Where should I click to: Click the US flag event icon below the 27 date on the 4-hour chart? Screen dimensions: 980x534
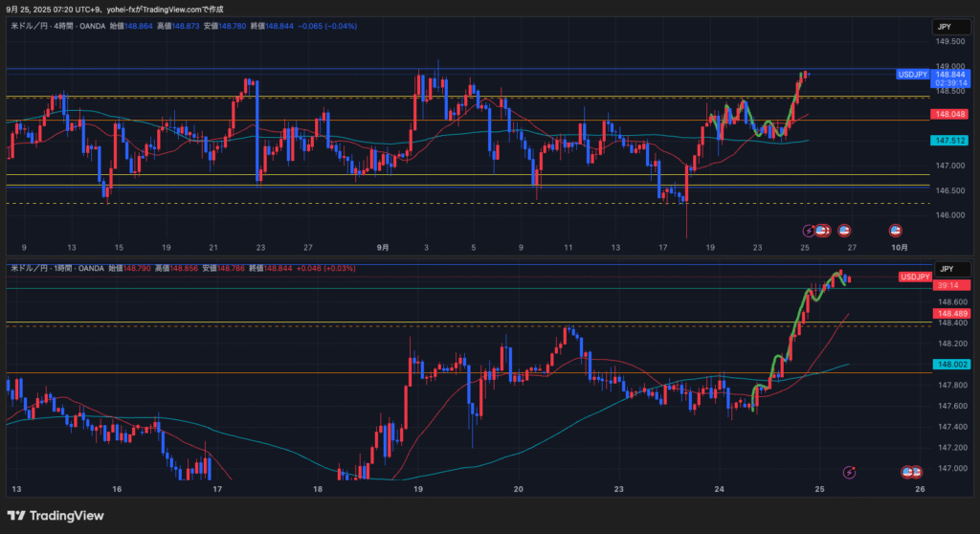click(844, 230)
